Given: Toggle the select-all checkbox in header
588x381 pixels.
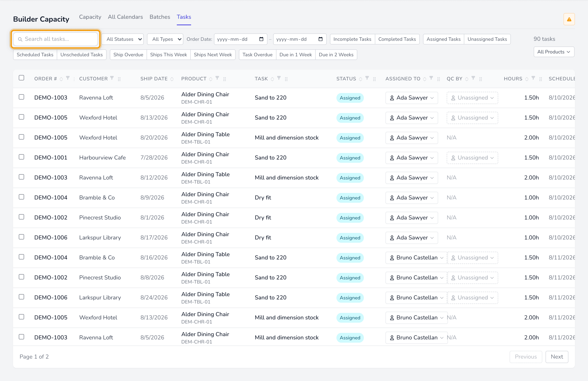Looking at the screenshot, I should click(x=21, y=78).
